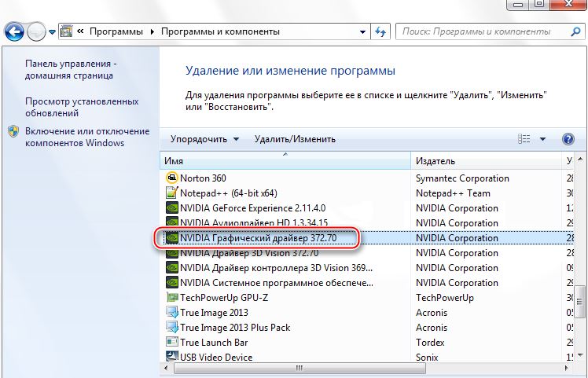Go back using the blue Back arrow
The width and height of the screenshot is (588, 378).
point(14,32)
